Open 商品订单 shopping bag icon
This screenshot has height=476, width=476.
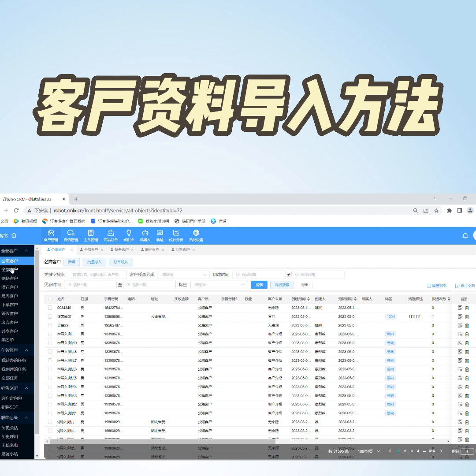pos(111,235)
